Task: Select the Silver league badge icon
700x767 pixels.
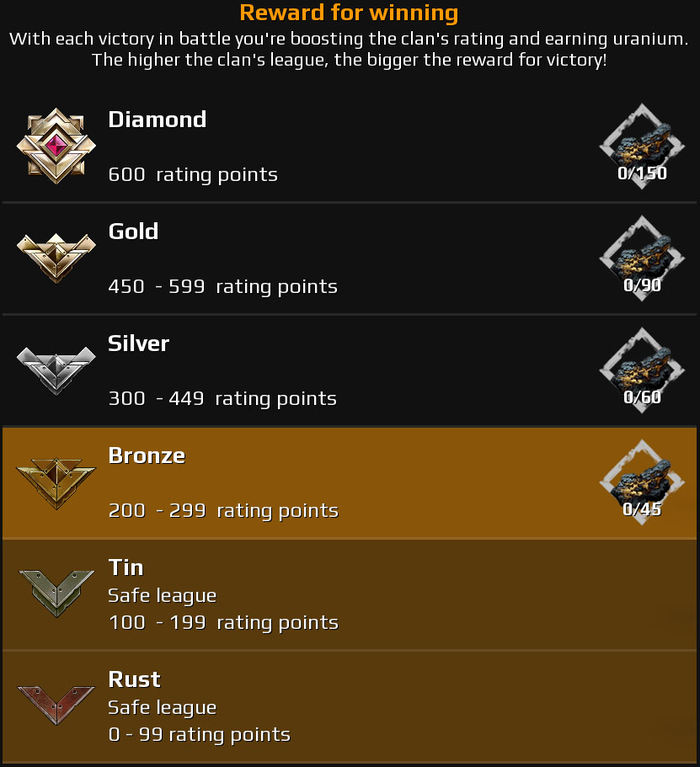Action: (x=56, y=370)
